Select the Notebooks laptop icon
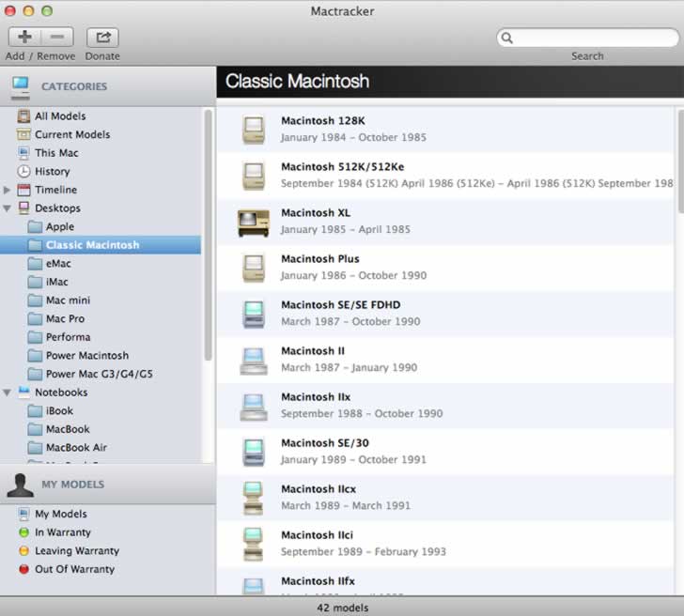Viewport: 684px width, 616px height. 24,392
